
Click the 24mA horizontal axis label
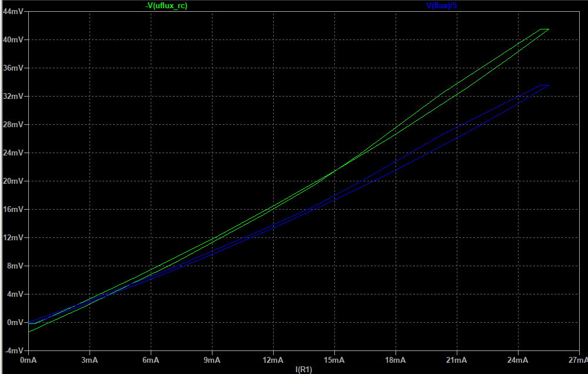(517, 360)
